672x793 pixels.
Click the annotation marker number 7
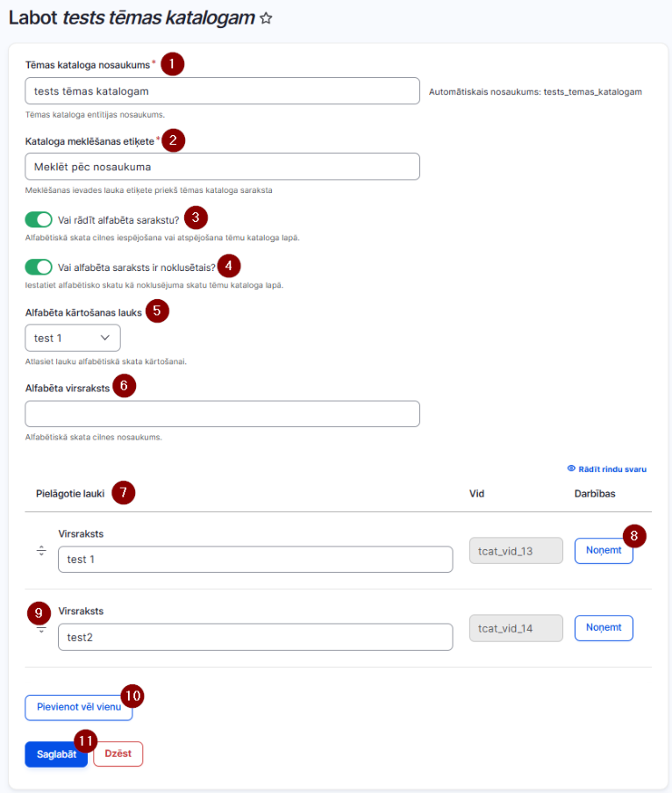(124, 493)
